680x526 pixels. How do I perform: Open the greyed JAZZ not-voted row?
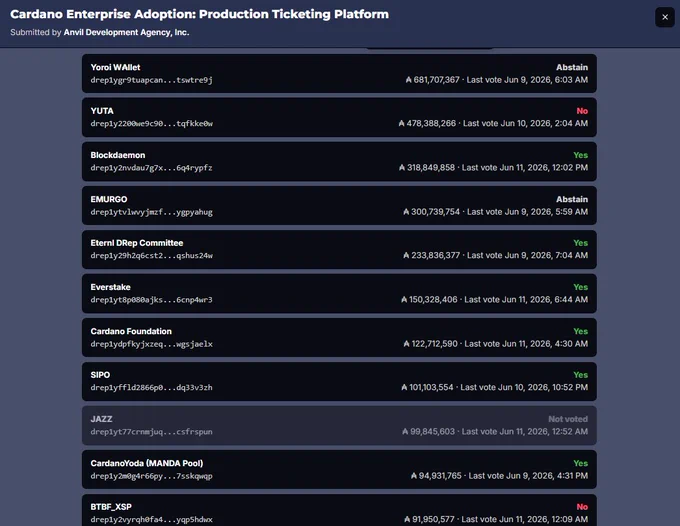(x=339, y=425)
